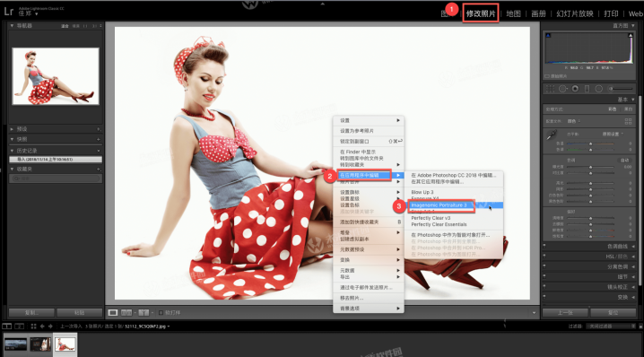This screenshot has width=644, height=357.
Task: Adjust the 曝光度 exposure slider
Action: tap(590, 167)
